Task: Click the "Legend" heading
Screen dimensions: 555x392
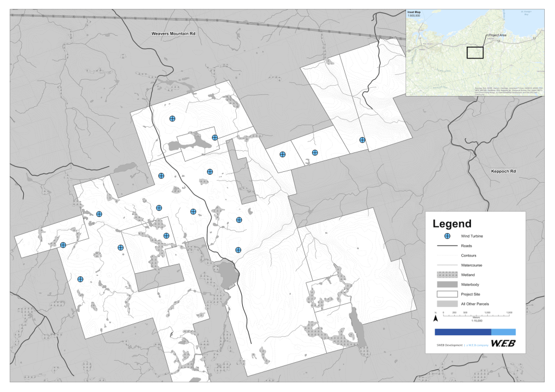Action: coord(452,224)
